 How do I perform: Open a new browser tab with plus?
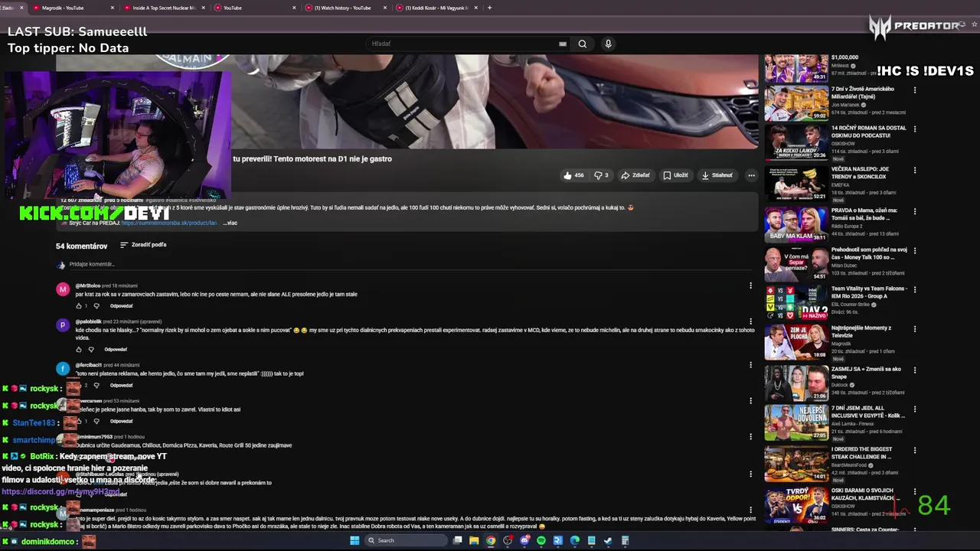[490, 8]
